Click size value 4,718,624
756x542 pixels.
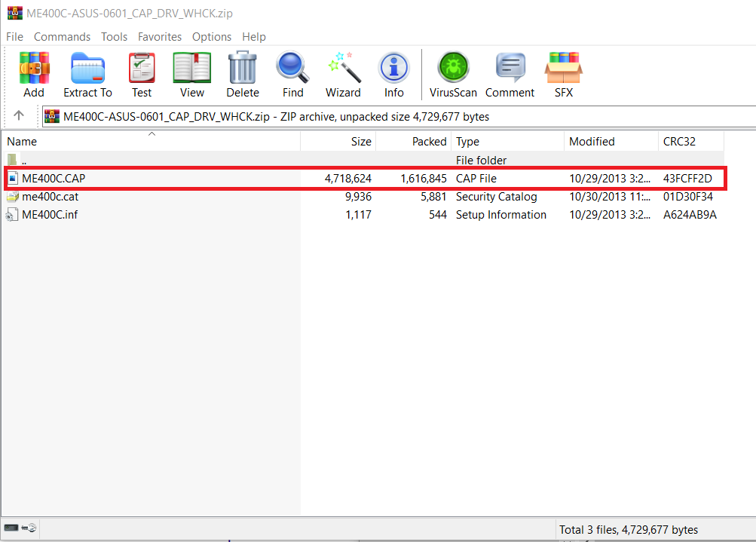click(x=348, y=179)
